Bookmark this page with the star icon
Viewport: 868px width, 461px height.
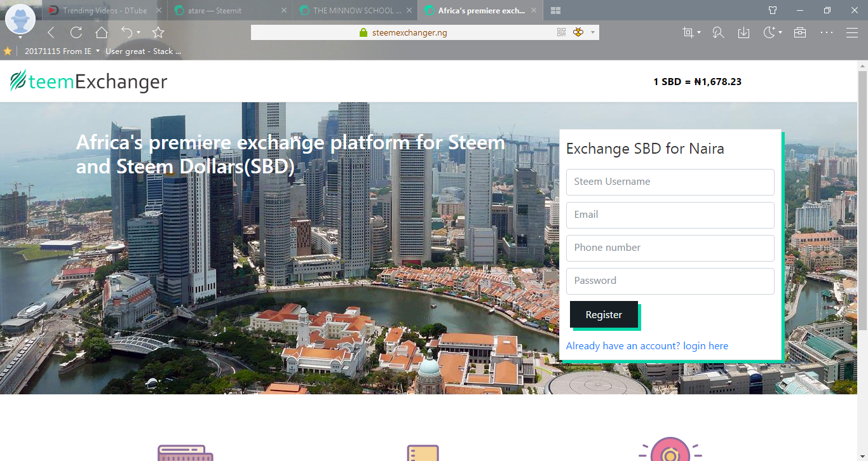[158, 32]
